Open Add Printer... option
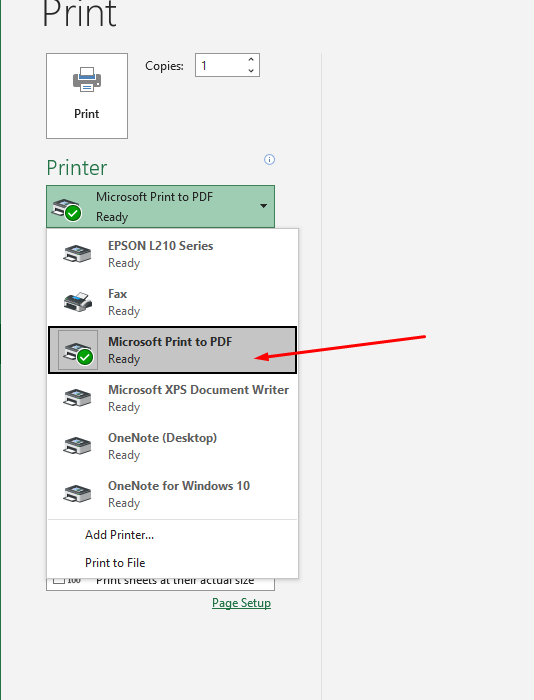This screenshot has width=534, height=700. [x=119, y=535]
